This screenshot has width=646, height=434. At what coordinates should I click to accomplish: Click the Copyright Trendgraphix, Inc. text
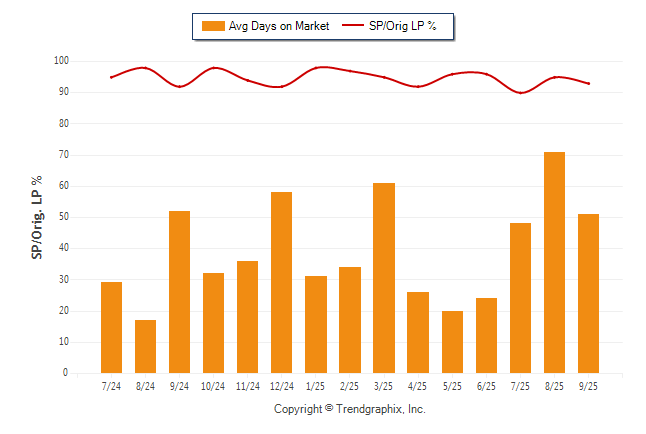pyautogui.click(x=350, y=409)
